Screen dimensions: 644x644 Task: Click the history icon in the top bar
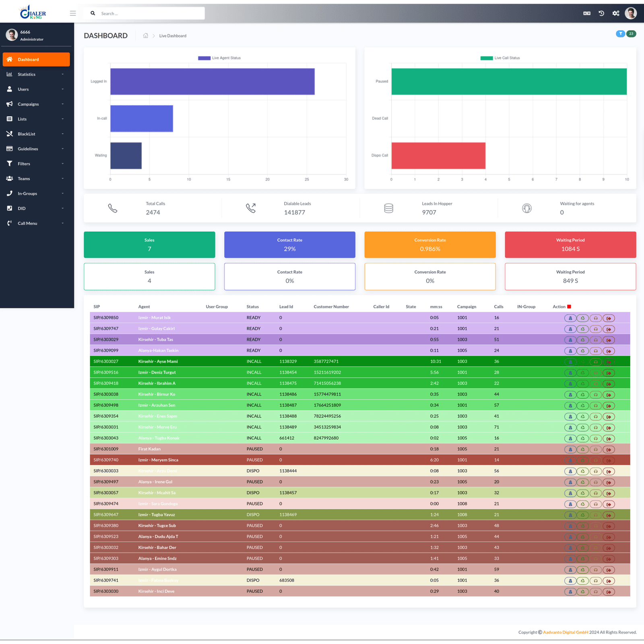[601, 13]
